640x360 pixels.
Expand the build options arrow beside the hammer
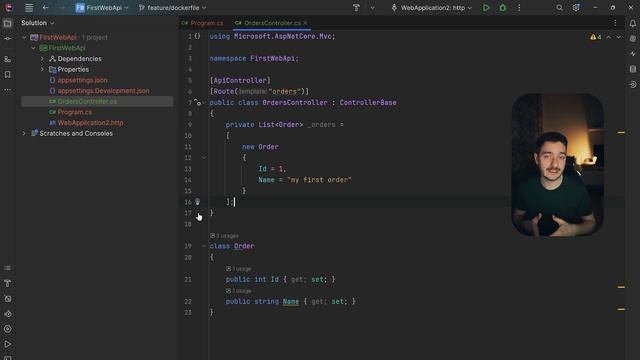[x=372, y=8]
